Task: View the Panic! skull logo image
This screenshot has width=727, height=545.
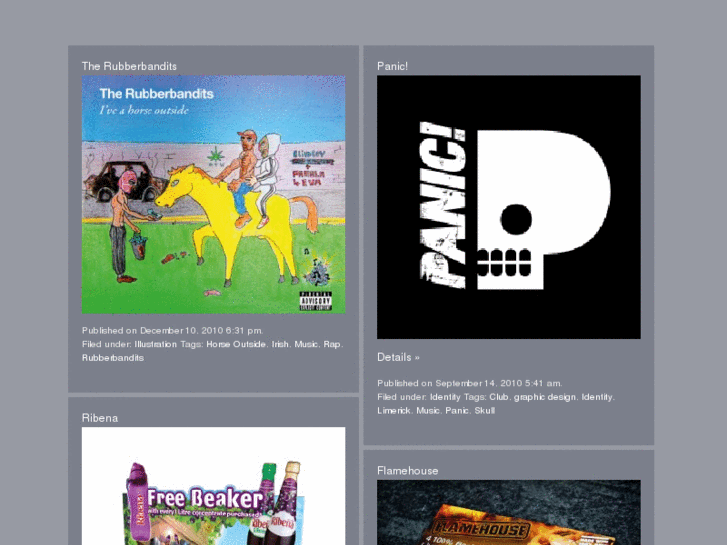Action: (x=509, y=207)
